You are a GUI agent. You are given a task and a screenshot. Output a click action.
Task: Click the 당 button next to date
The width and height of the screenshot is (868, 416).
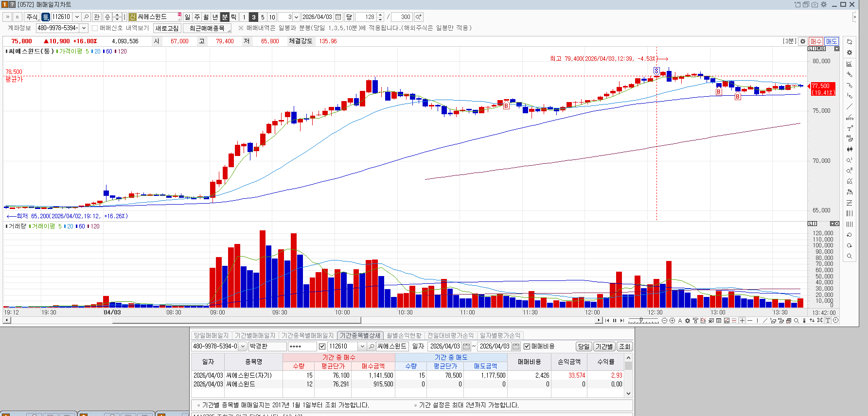point(349,17)
